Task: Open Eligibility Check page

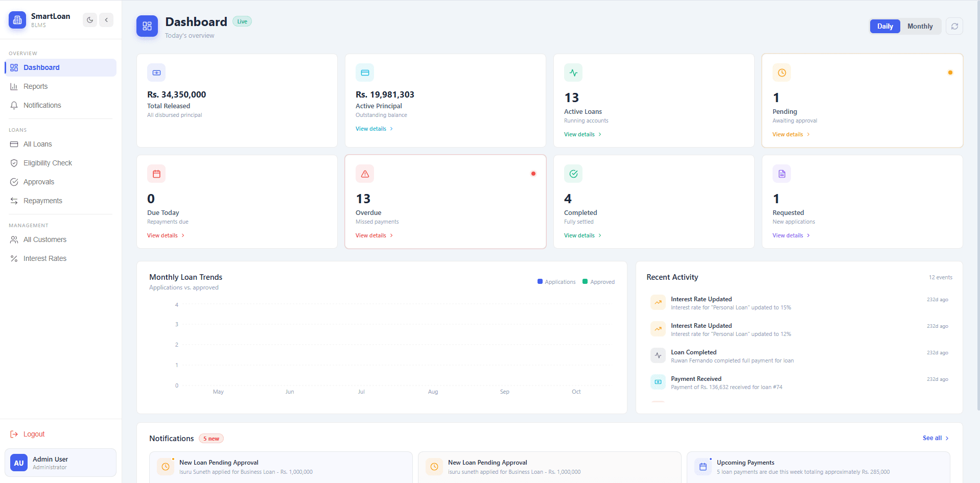Action: click(60, 163)
